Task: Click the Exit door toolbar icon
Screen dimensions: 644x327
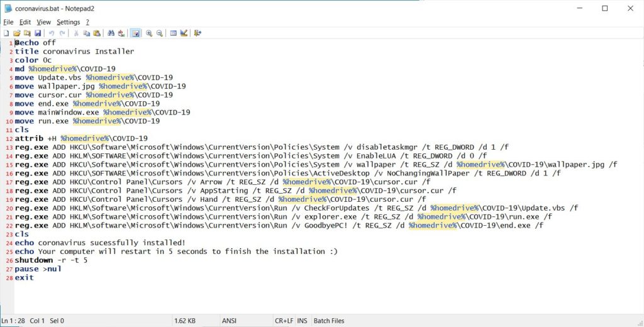Action: click(x=197, y=33)
